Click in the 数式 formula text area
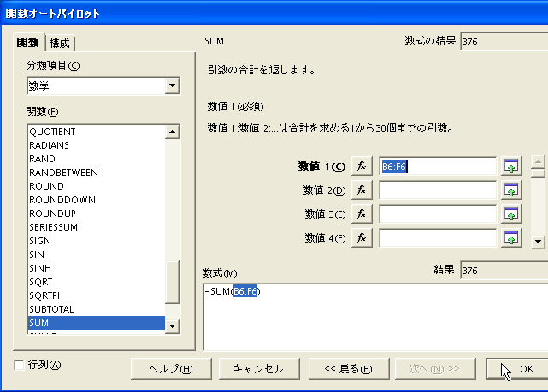 point(375,317)
